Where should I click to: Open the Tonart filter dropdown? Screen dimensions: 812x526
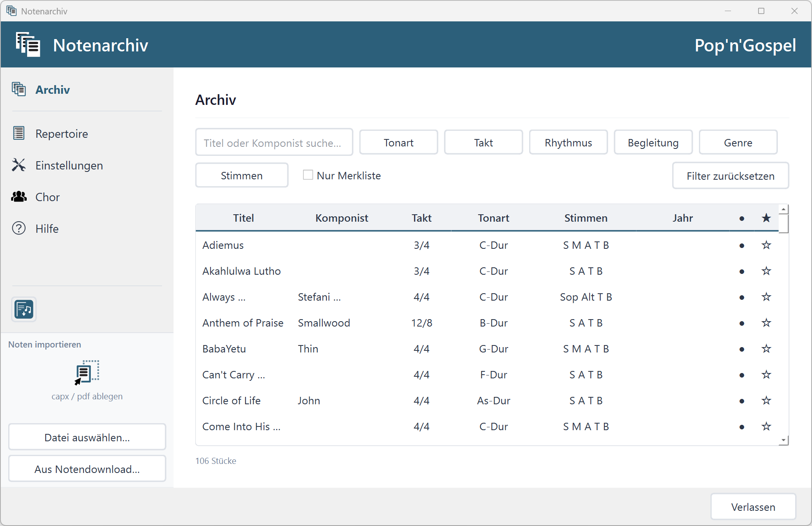[x=398, y=142]
